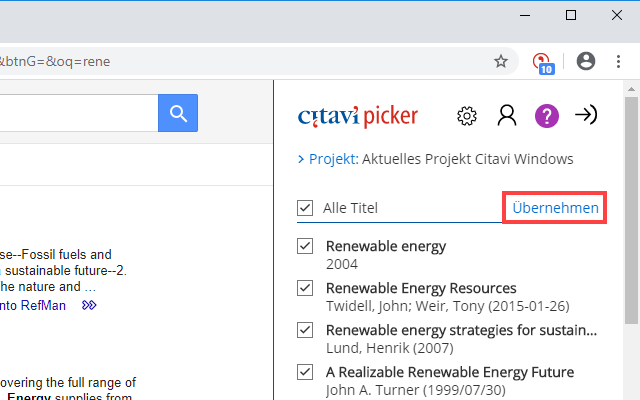The image size is (640, 400).
Task: Click the Übernehmen link
Action: (555, 208)
